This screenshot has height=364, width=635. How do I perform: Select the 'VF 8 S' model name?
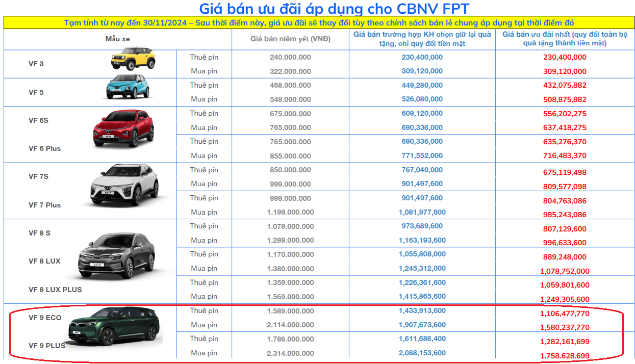pos(39,233)
